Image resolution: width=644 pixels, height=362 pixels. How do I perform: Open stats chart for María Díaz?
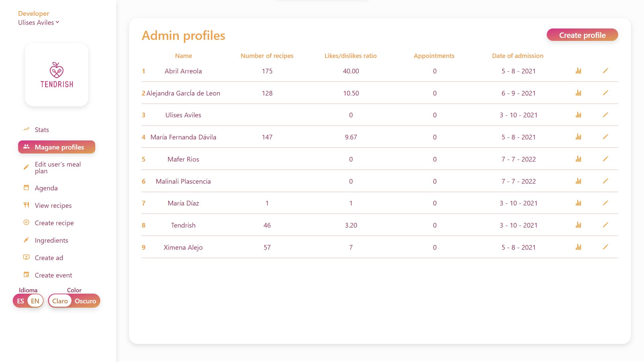578,203
